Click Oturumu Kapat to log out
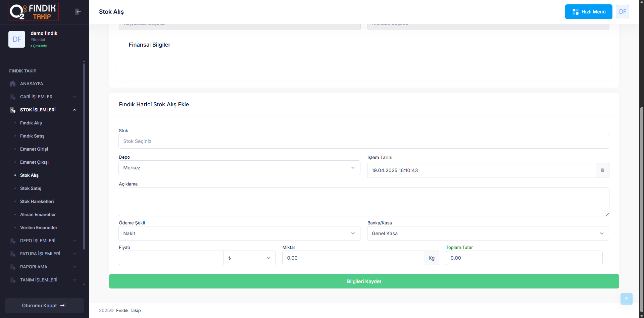Viewport: 644px width, 318px height. [x=44, y=306]
